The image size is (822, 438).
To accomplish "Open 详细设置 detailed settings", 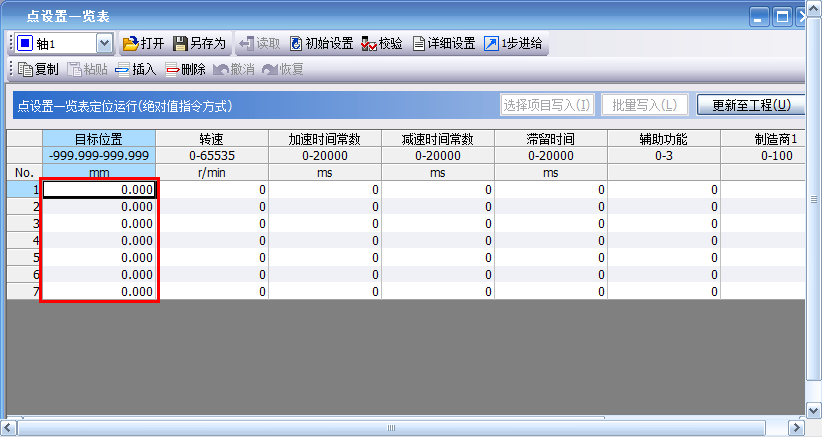I will pos(420,44).
